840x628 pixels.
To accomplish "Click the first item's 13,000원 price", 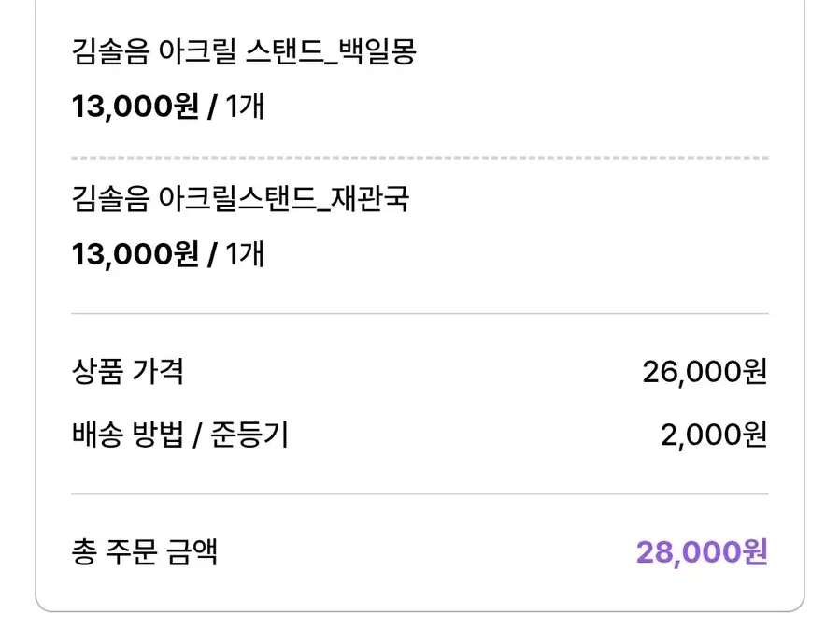I will [135, 107].
